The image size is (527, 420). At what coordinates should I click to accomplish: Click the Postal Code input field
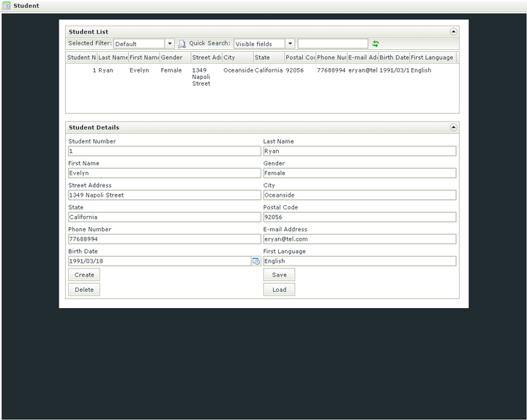(x=359, y=217)
